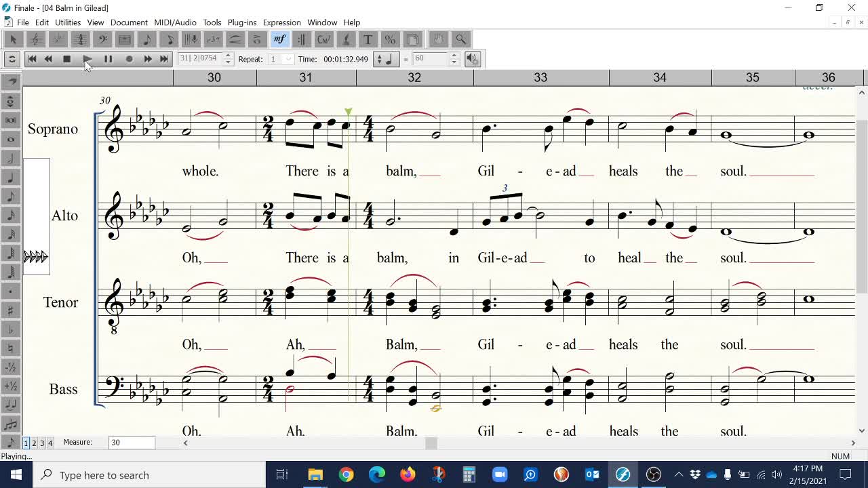Open the Plug-ins menu
The image size is (868, 488).
242,22
